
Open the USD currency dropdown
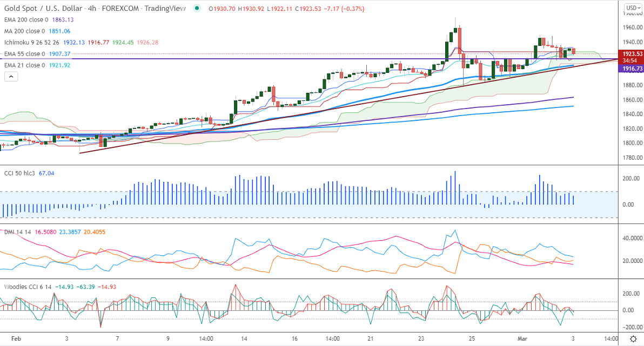pyautogui.click(x=633, y=8)
